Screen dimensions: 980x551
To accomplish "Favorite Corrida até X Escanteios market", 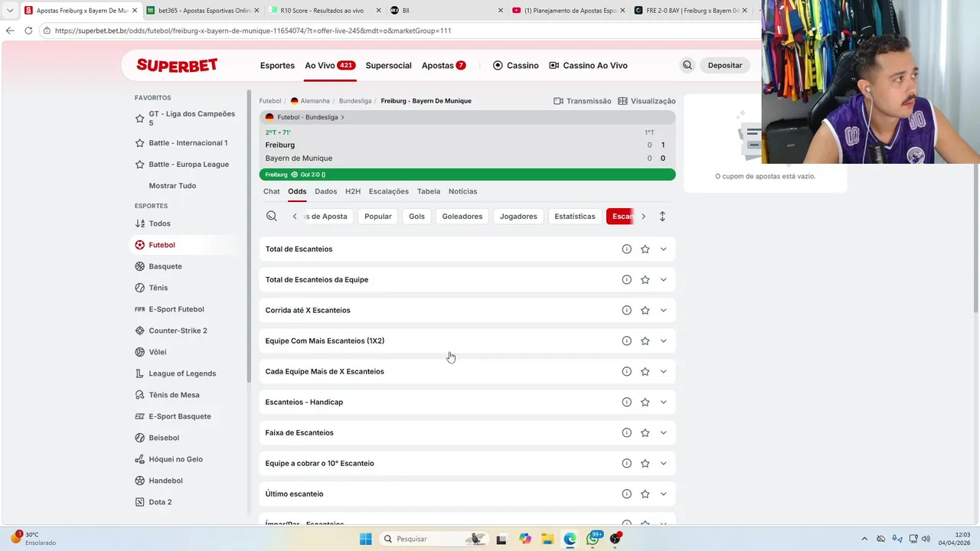I will pyautogui.click(x=645, y=310).
